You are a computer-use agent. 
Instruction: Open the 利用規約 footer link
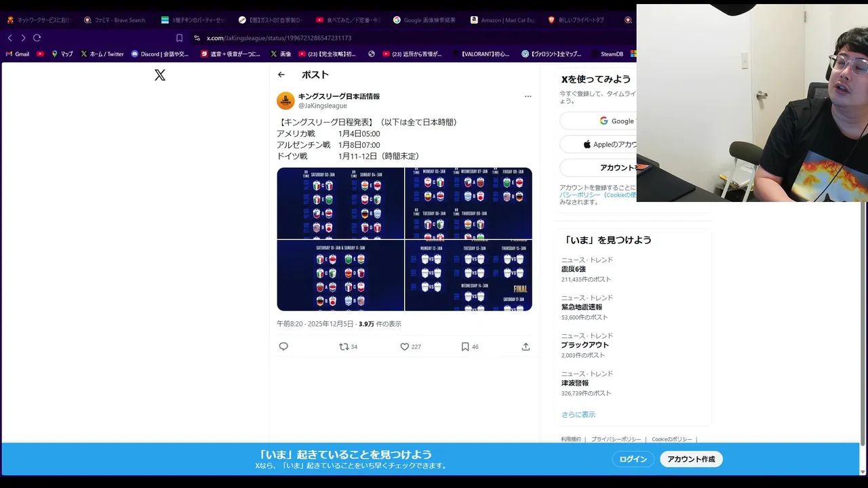[x=571, y=439]
